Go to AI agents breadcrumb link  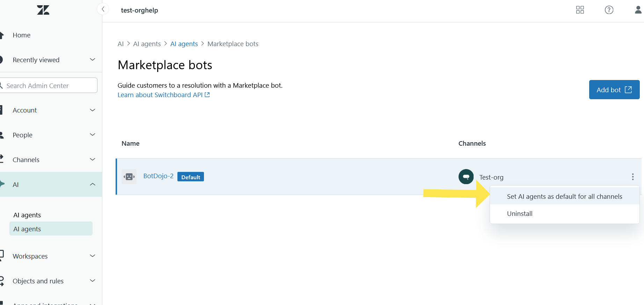click(184, 44)
